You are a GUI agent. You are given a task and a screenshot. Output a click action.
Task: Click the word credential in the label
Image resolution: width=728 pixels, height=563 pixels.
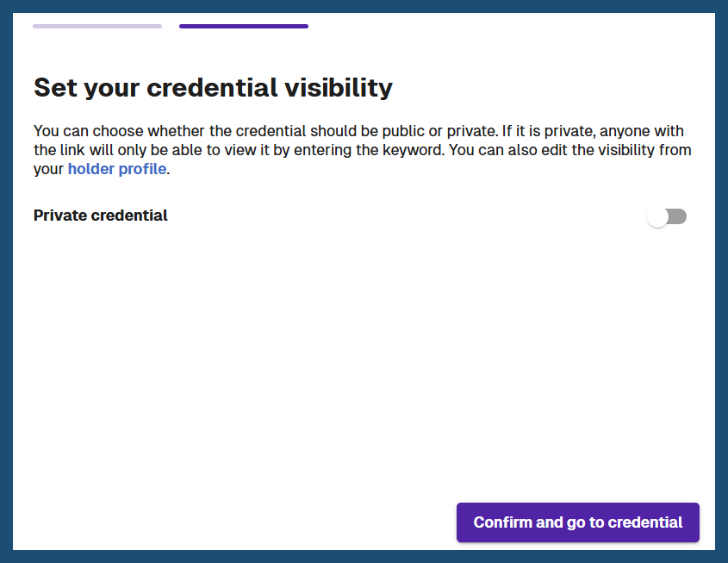129,216
